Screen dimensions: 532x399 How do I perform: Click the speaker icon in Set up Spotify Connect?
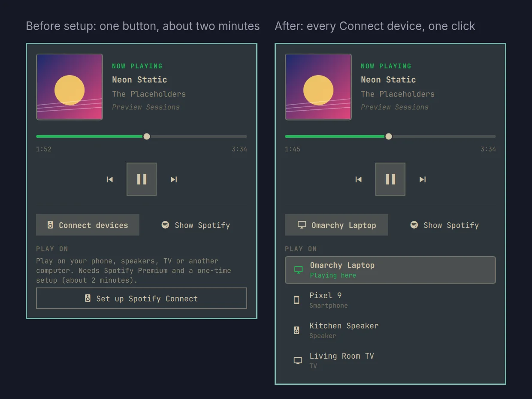88,298
